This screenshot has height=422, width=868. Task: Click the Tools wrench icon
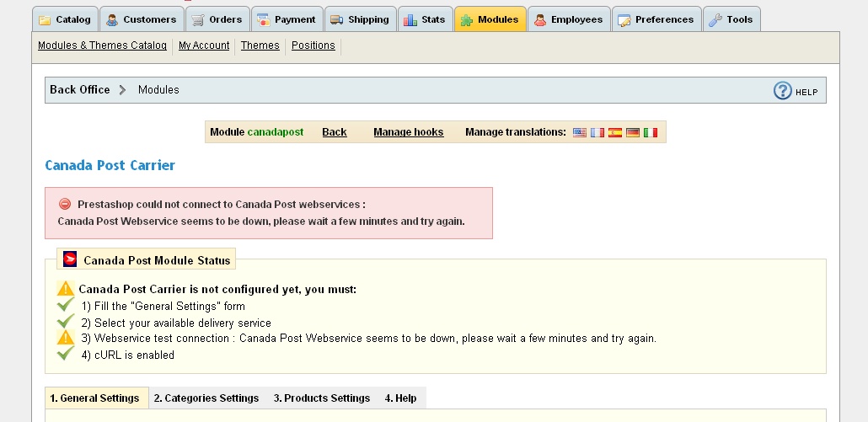tap(715, 20)
